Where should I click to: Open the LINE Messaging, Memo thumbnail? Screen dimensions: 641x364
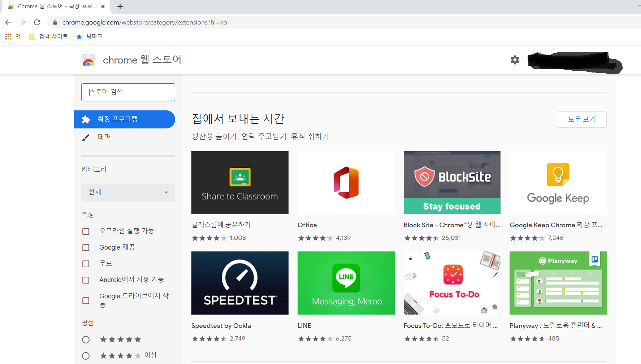coord(346,283)
